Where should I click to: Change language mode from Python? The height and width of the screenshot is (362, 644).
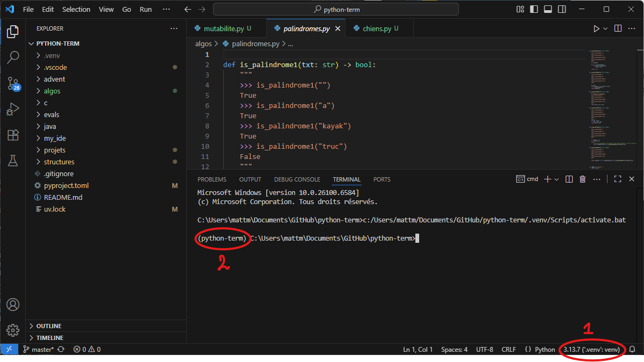pos(545,349)
